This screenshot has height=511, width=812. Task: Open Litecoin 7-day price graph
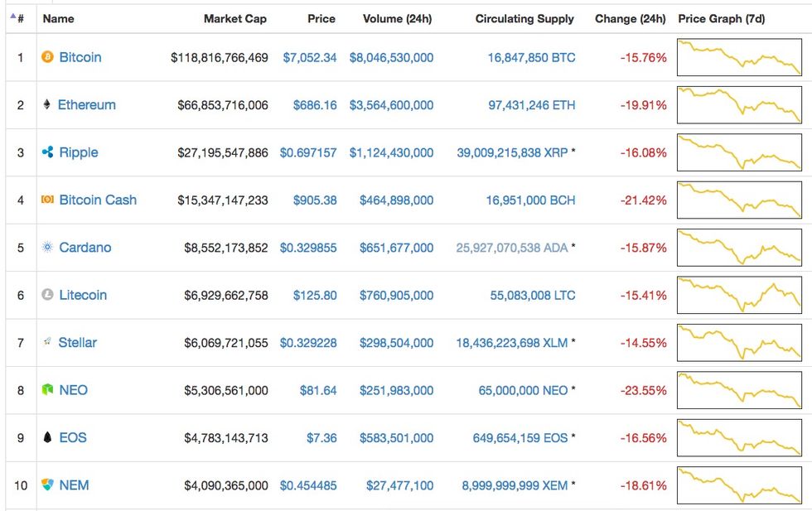coord(739,296)
